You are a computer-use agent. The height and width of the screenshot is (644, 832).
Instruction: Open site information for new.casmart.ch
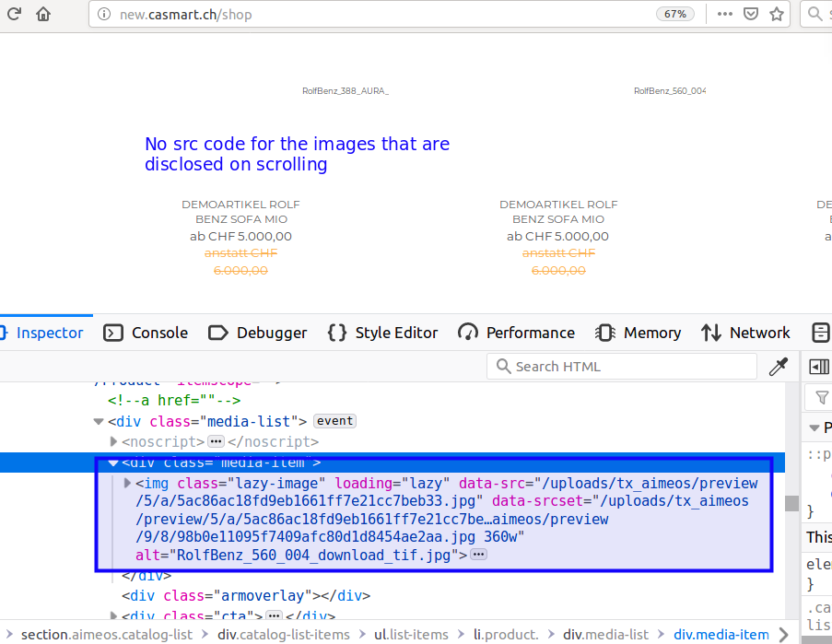(104, 15)
